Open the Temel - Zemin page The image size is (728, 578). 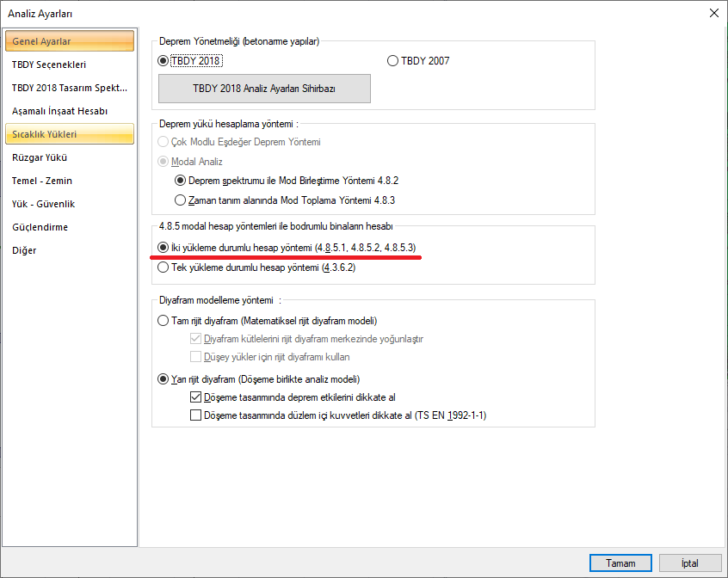42,181
